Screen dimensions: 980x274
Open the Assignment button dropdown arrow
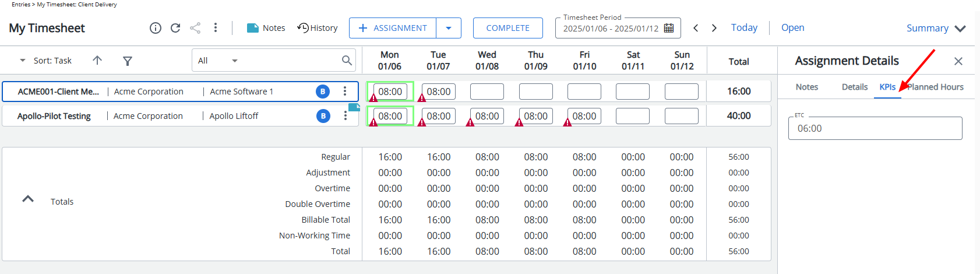[449, 28]
